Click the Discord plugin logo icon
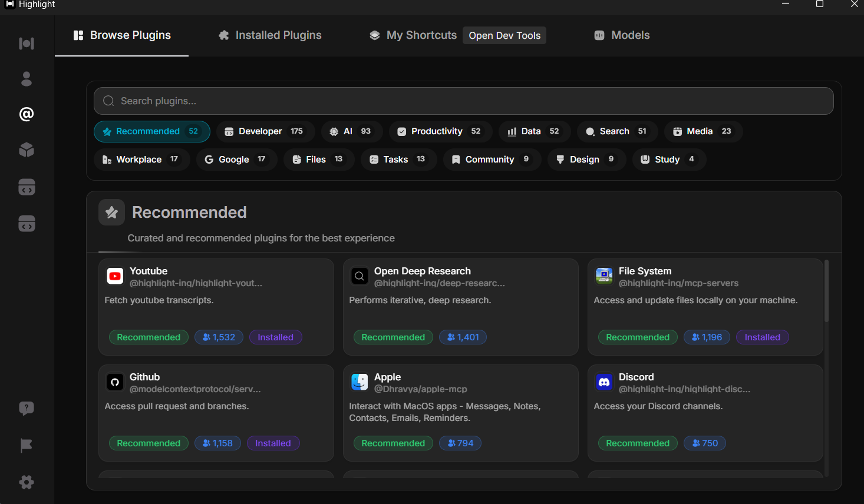 pos(604,382)
